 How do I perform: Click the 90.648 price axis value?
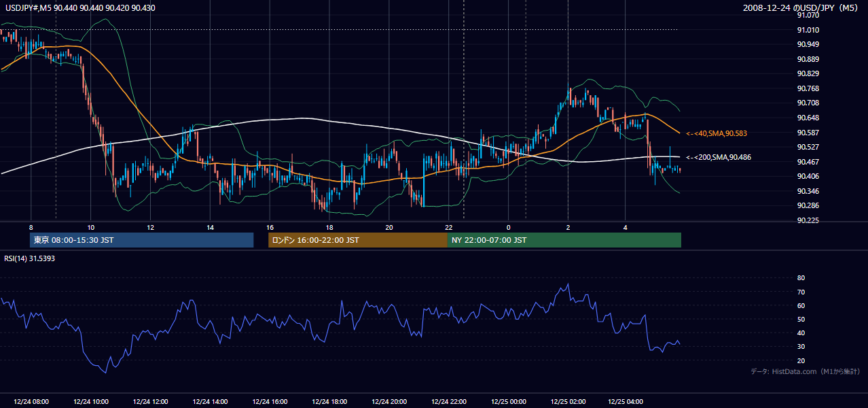click(x=808, y=118)
